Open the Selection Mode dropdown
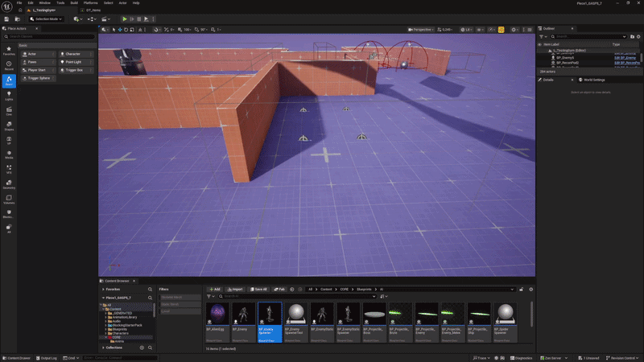 click(45, 19)
